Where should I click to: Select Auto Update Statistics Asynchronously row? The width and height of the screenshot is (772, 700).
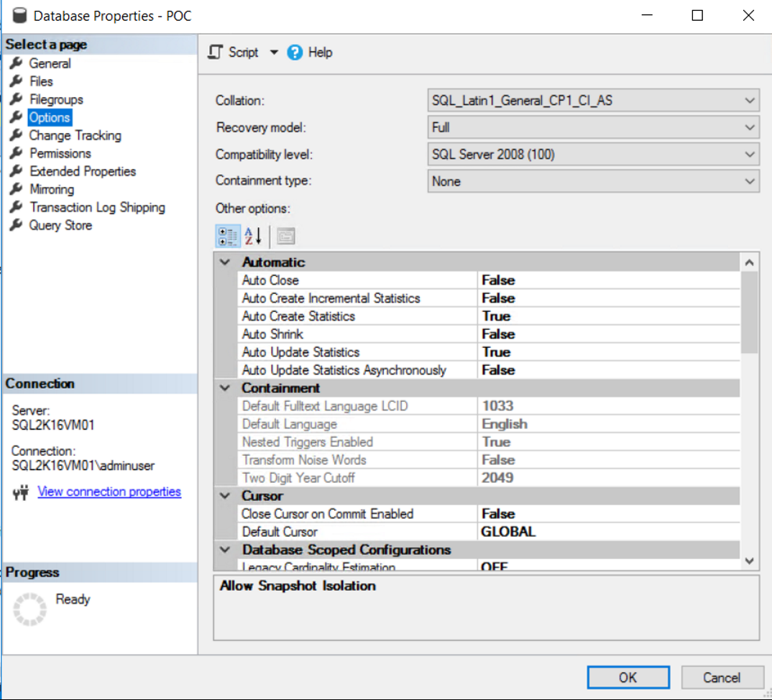(x=488, y=370)
